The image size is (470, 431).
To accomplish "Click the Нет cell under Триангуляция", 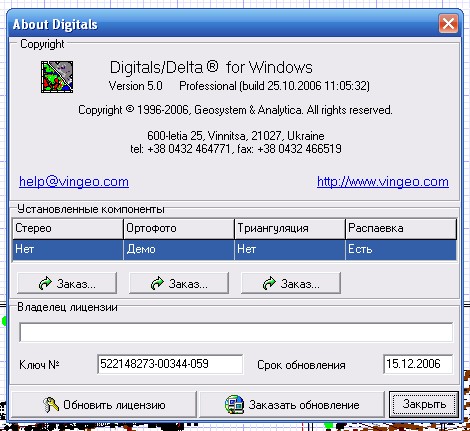I will [290, 250].
